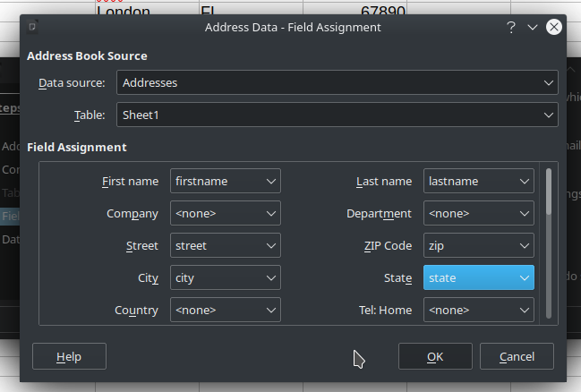
Task: Open the Country field dropdown
Action: (226, 310)
